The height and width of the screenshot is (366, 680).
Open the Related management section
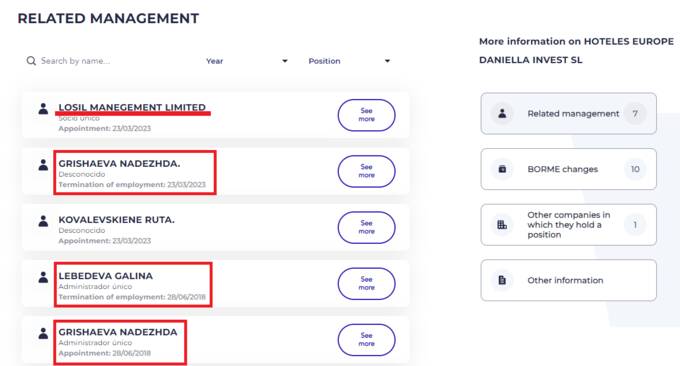pos(569,114)
